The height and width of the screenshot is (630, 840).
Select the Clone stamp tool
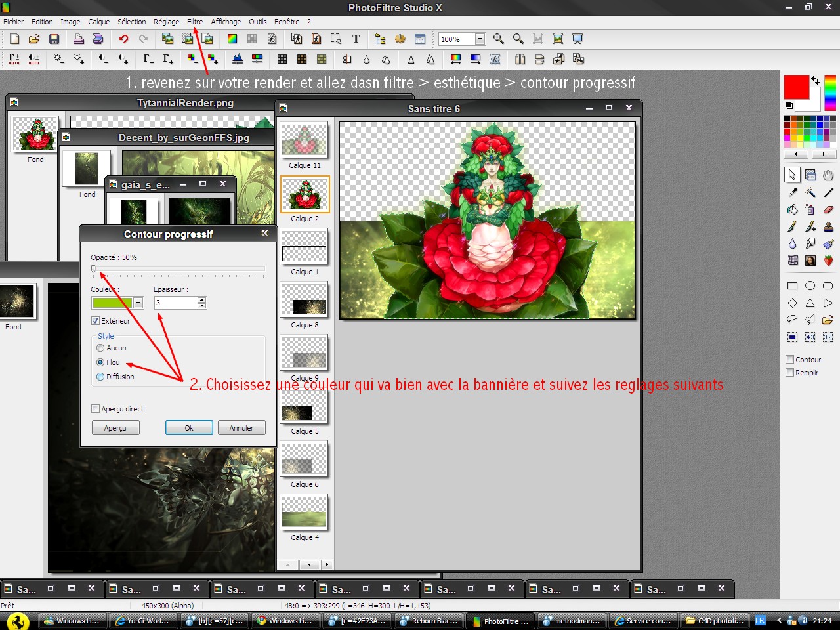[828, 226]
